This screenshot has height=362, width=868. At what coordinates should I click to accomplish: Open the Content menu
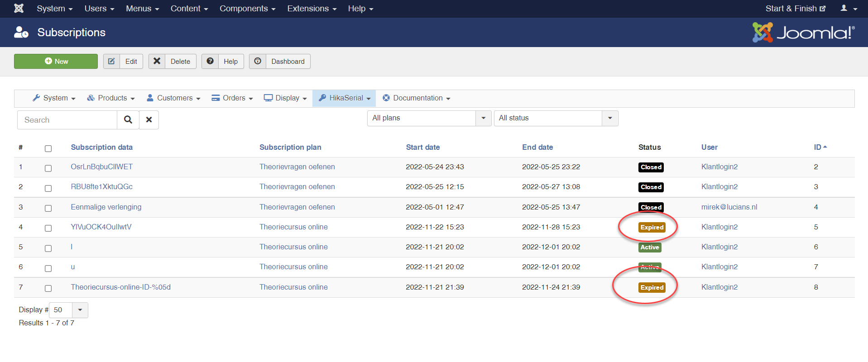(189, 9)
